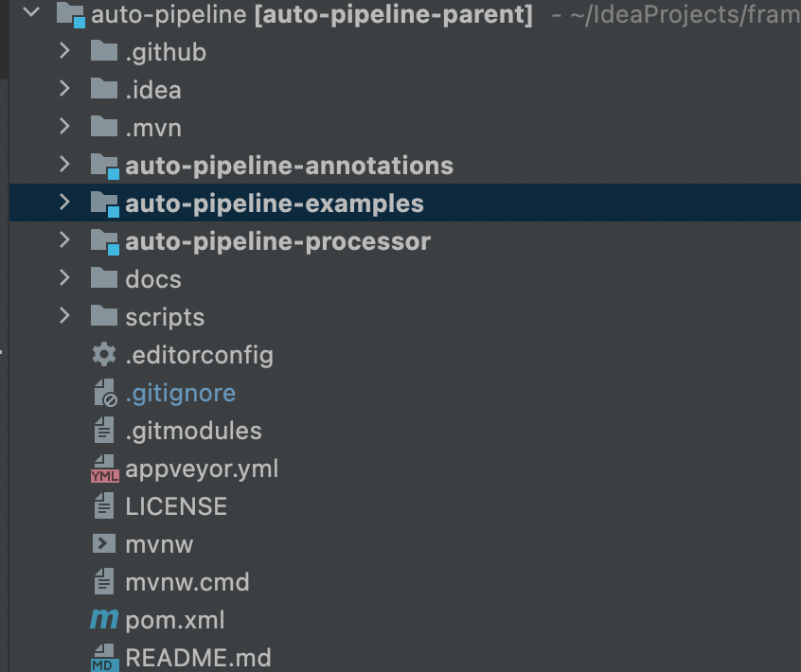
Task: Click the Maven icon beside pom.xml
Action: tap(104, 620)
